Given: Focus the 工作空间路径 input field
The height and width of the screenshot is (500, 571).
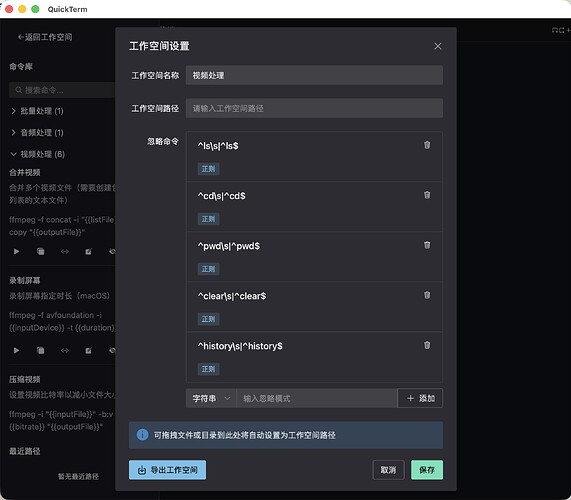Looking at the screenshot, I should click(x=314, y=108).
